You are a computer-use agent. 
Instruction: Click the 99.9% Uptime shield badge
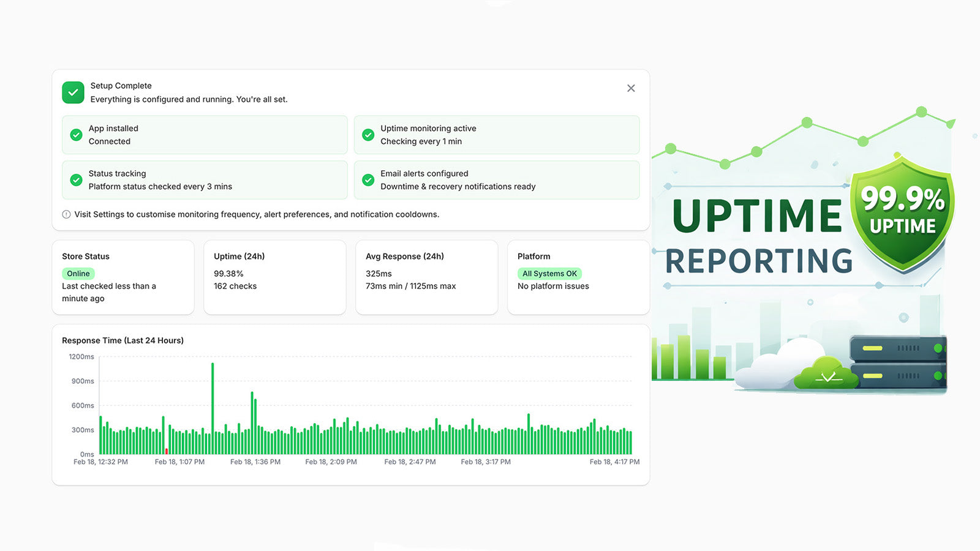(x=902, y=213)
